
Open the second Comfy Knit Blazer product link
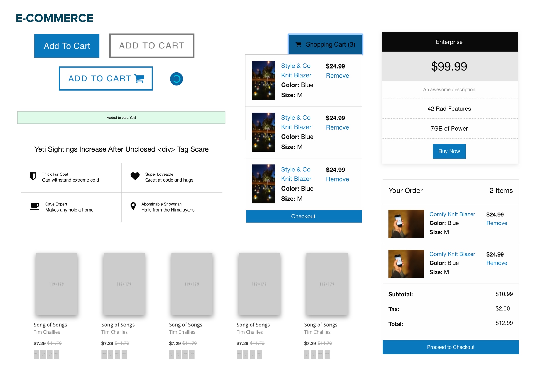[452, 254]
